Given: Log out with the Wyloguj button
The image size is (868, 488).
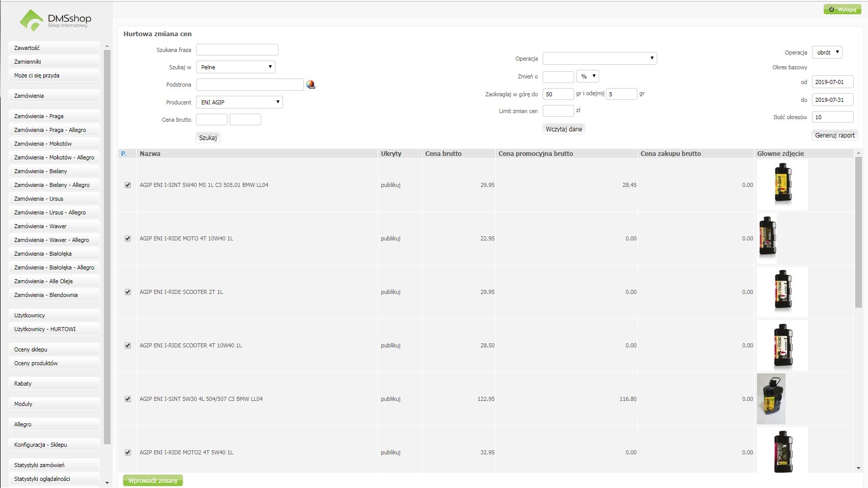Looking at the screenshot, I should (843, 9).
